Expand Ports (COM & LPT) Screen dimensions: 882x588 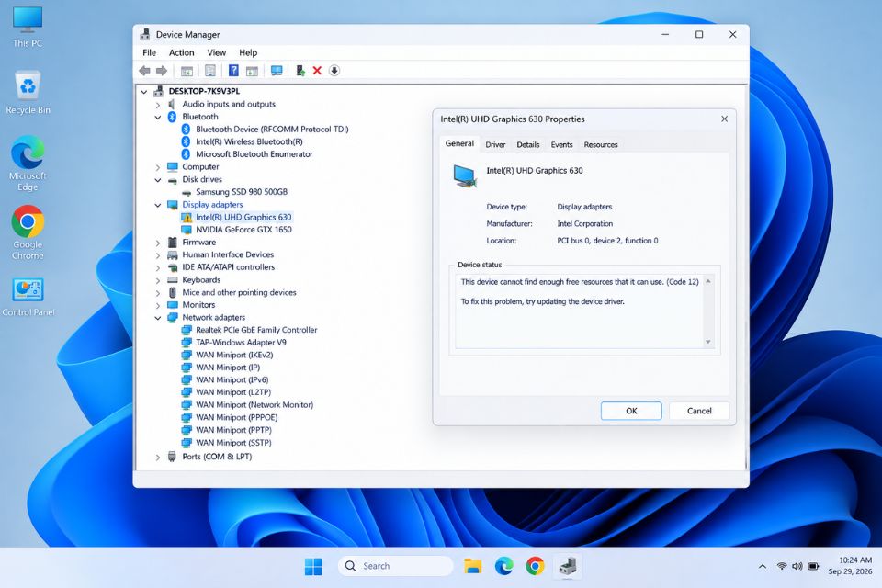158,458
